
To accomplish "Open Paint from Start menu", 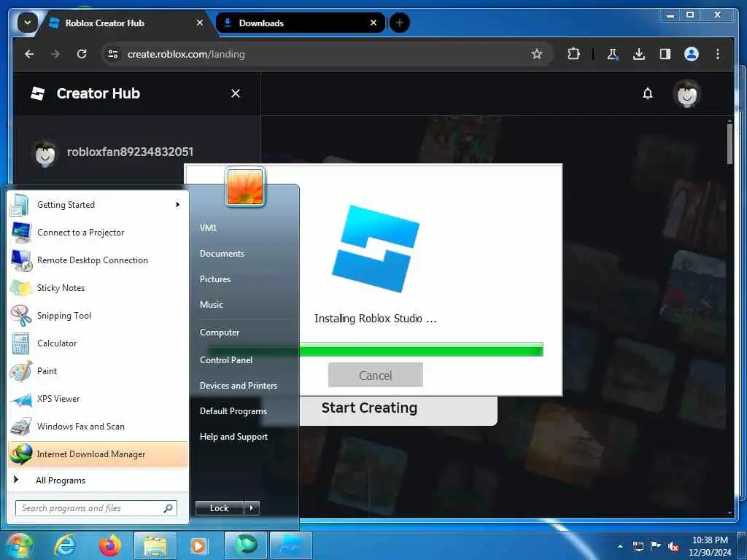I will click(x=98, y=371).
